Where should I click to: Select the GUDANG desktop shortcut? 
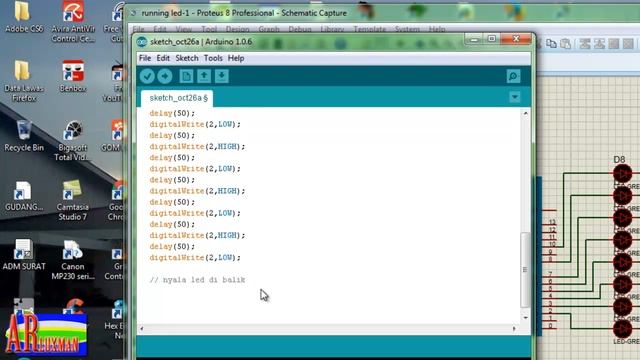pyautogui.click(x=24, y=196)
